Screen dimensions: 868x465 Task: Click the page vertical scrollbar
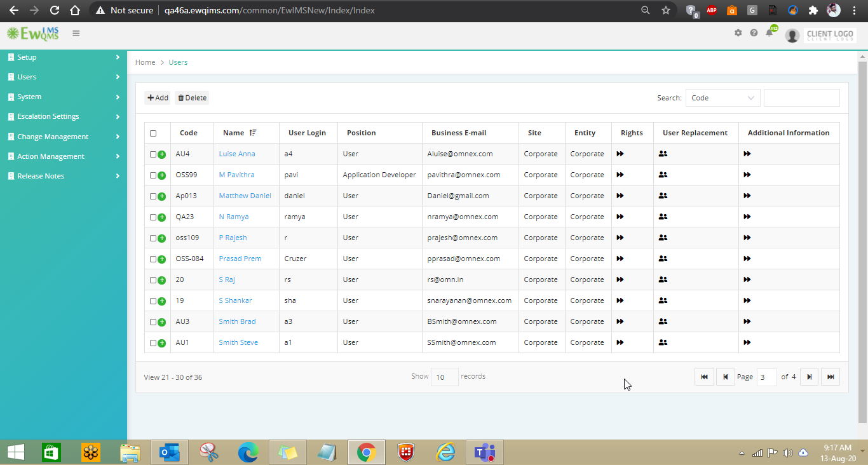[x=862, y=241]
